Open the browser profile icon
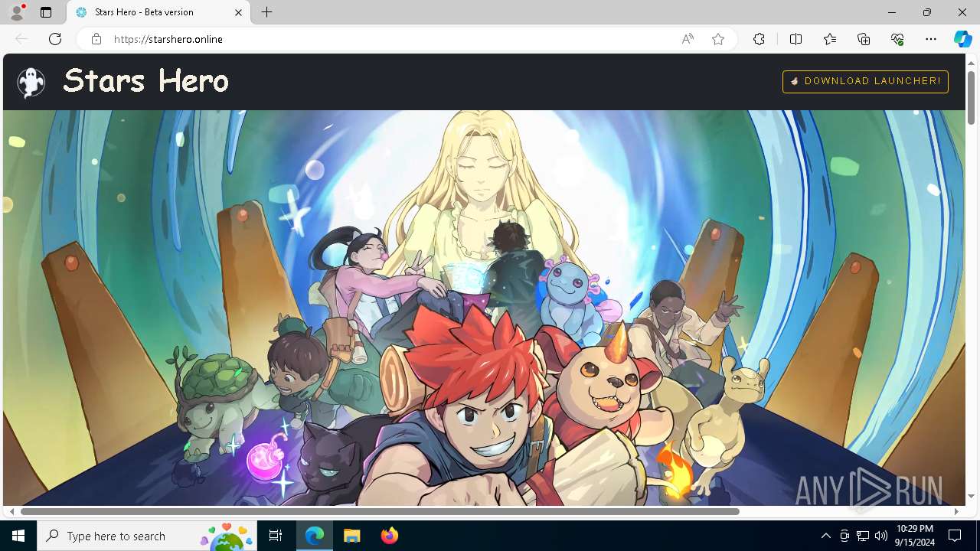 [17, 12]
